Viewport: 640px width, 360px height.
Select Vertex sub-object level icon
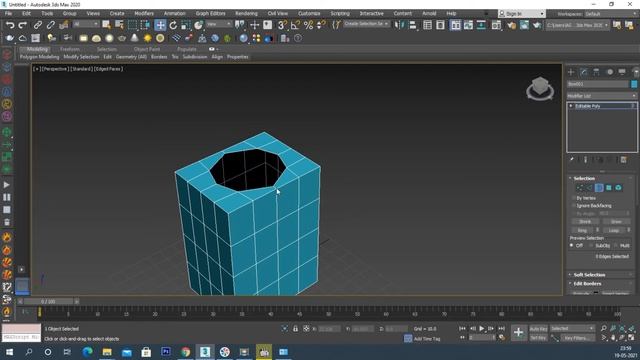tap(580, 188)
